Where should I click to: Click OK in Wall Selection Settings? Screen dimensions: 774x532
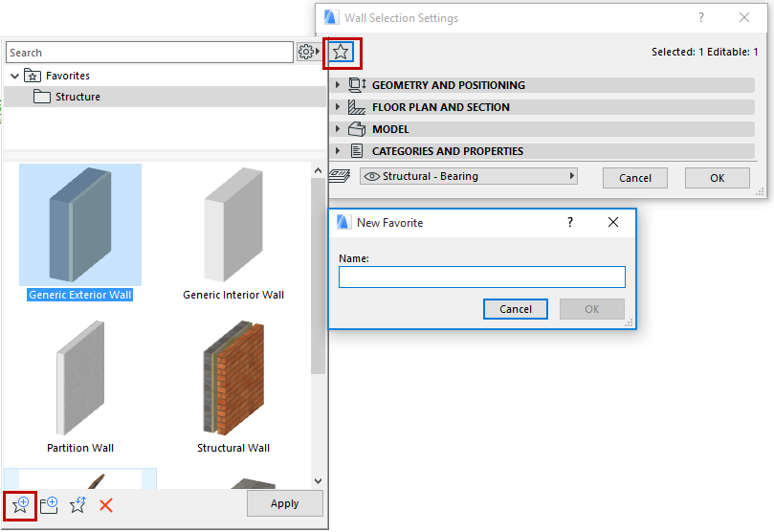click(x=718, y=178)
